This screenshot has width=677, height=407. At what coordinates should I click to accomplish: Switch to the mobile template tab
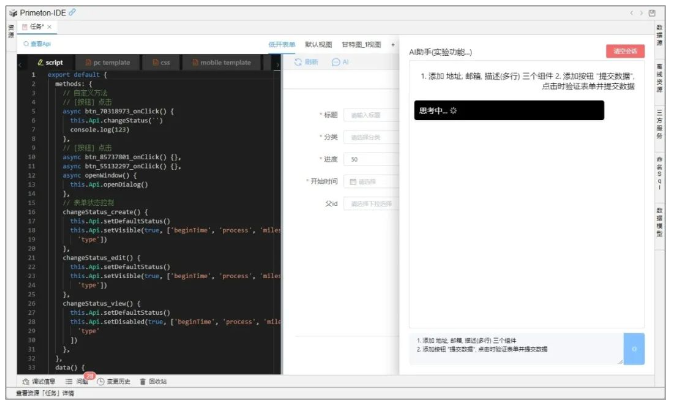219,62
